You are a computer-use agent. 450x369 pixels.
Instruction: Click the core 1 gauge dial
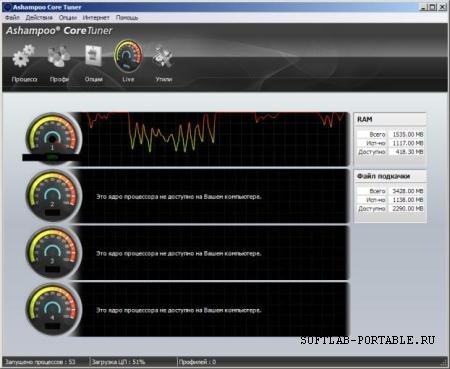[52, 138]
